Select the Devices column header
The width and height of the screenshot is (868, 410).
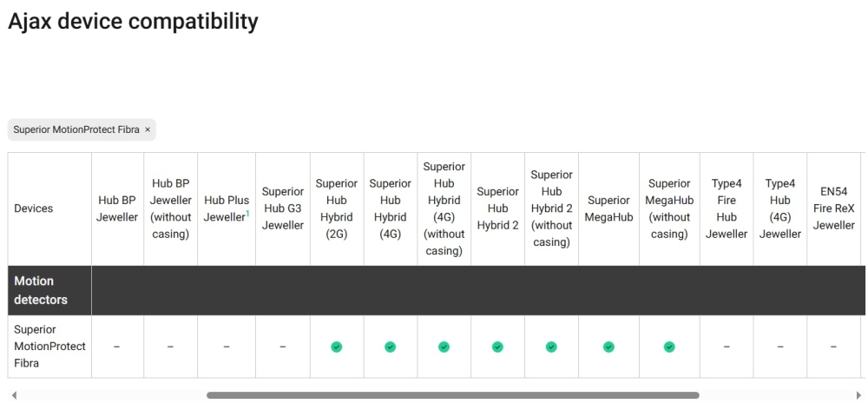click(x=33, y=208)
